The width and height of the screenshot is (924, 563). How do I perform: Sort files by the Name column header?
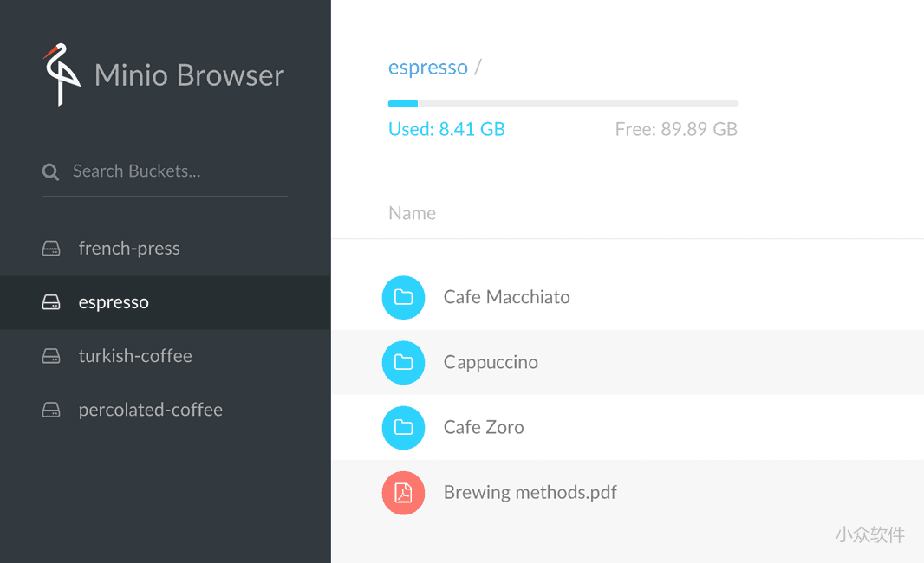pyautogui.click(x=412, y=213)
